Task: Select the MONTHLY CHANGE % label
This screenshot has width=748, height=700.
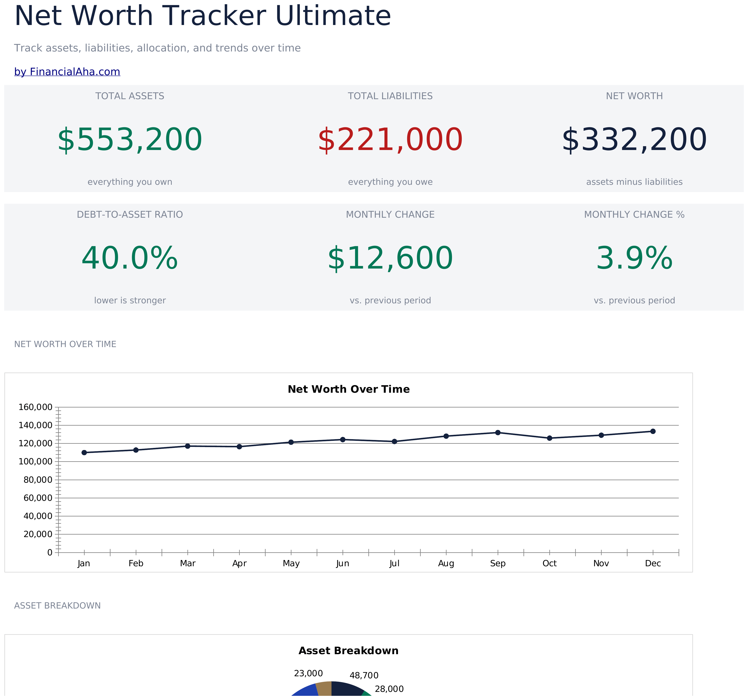Action: click(634, 215)
